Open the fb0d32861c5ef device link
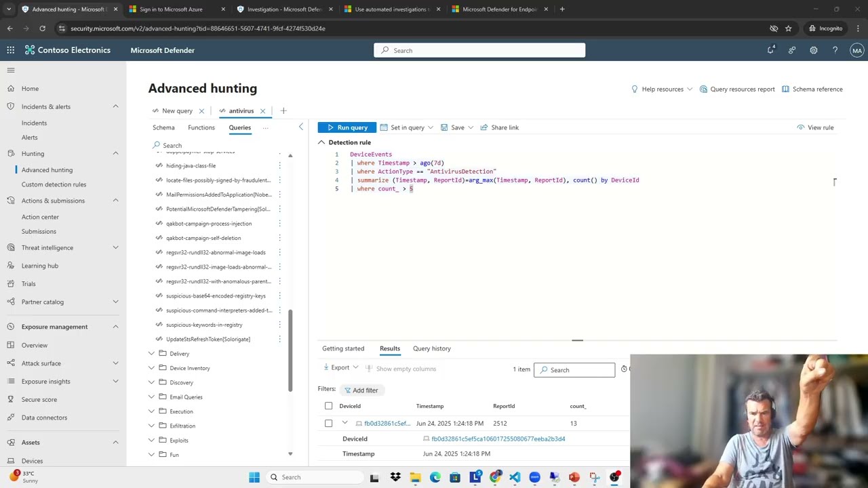 click(x=387, y=424)
